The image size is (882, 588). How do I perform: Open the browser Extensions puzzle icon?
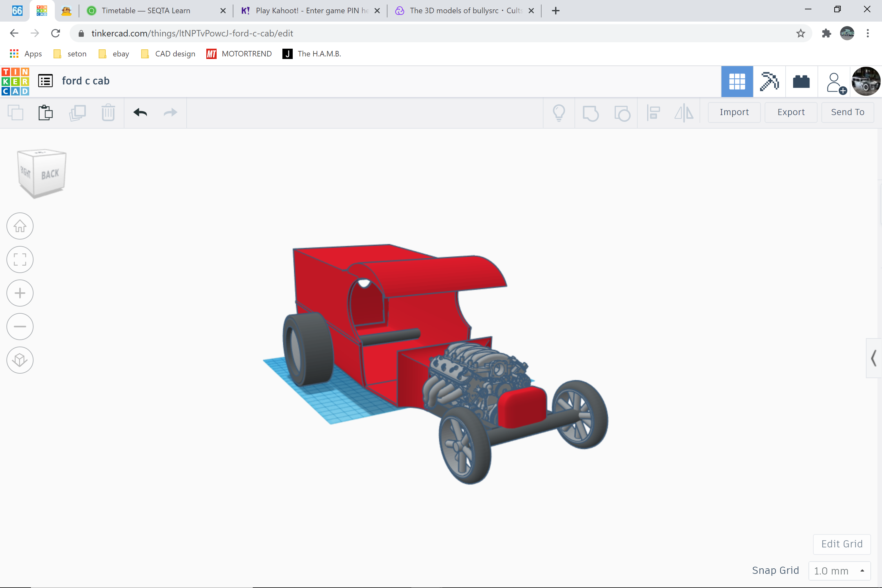[826, 34]
